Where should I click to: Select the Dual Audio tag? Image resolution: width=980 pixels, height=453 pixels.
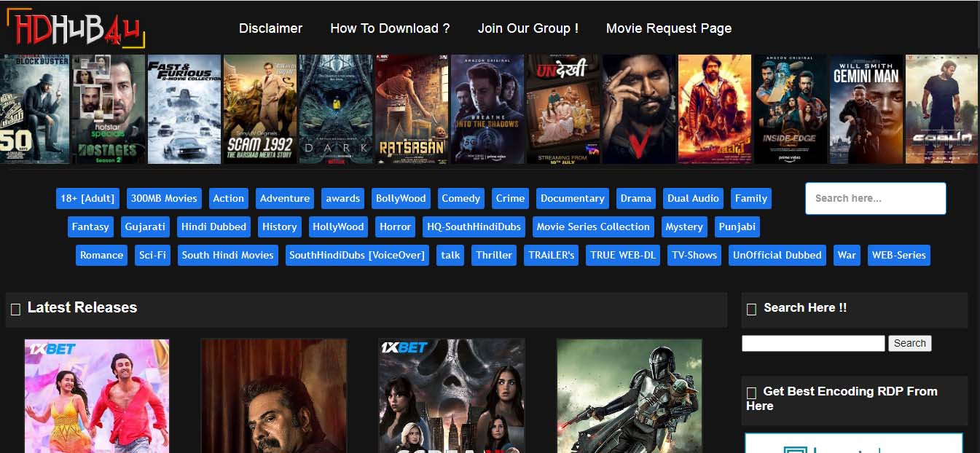pos(693,198)
